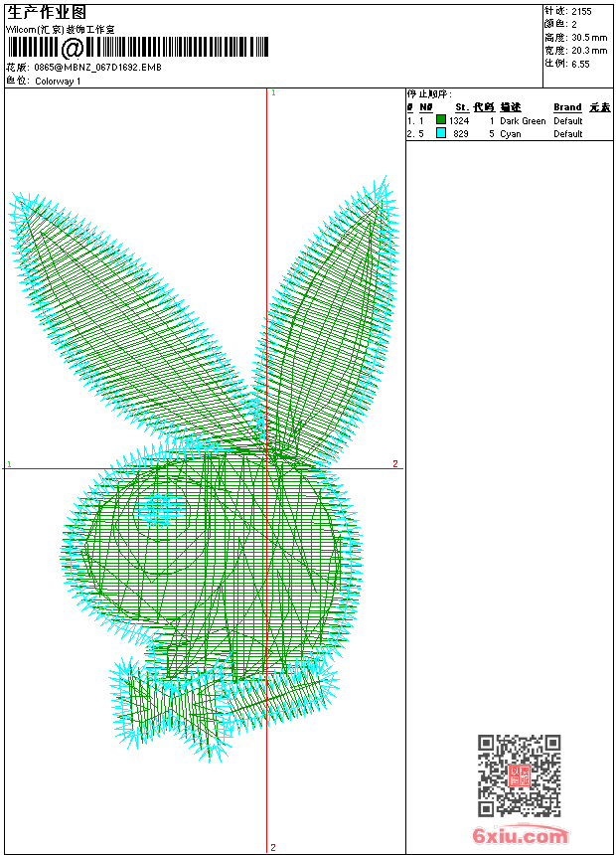Click the 'Dark Green' description text
The image size is (616, 855).
pos(523,121)
